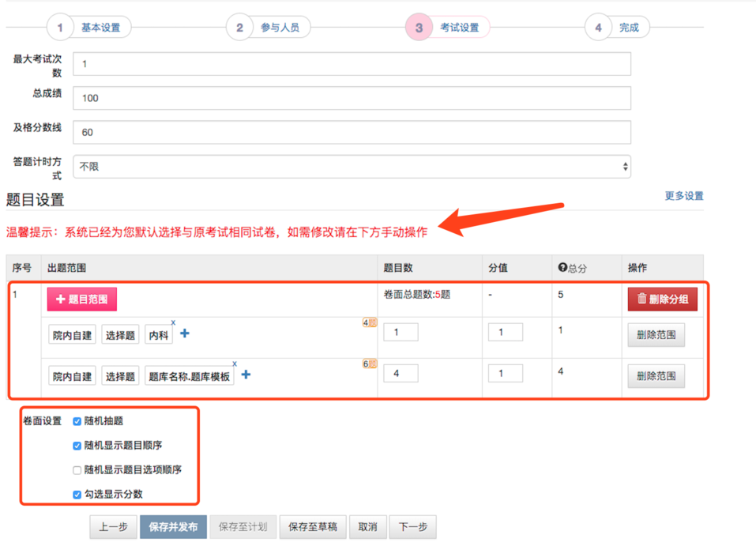This screenshot has width=756, height=550.
Task: Proceed with 下一步 button
Action: click(x=412, y=527)
